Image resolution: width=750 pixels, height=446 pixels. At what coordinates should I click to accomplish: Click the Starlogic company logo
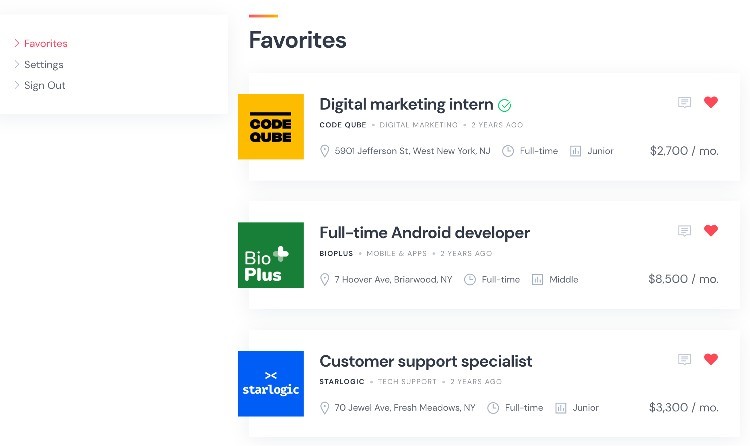click(x=271, y=384)
